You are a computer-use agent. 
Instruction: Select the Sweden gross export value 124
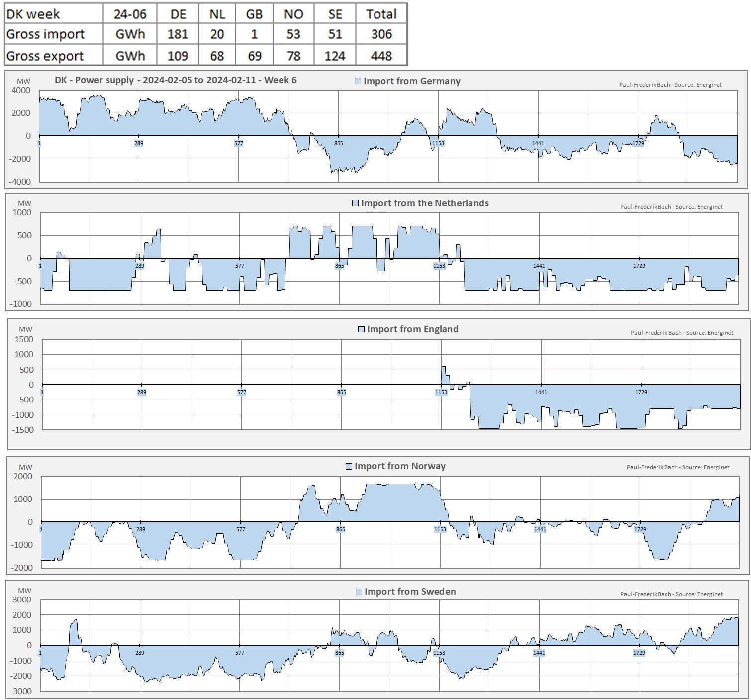[335, 56]
